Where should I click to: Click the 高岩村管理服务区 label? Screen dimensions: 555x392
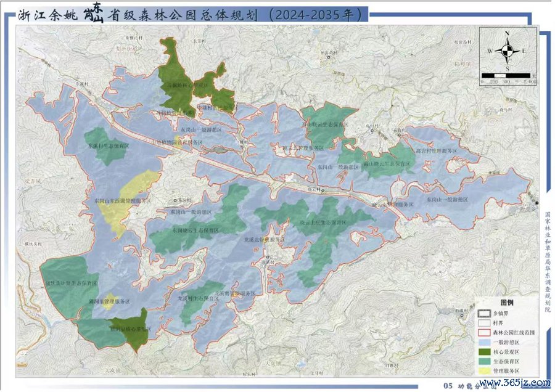[x=437, y=151]
